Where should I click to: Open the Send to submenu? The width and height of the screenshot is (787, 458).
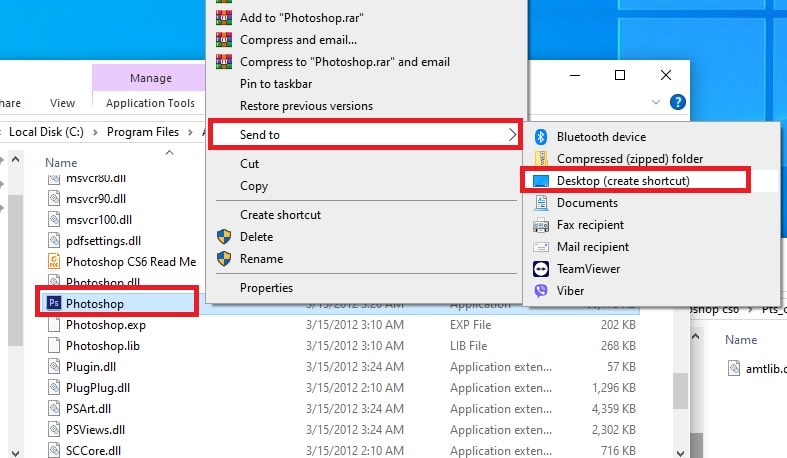pyautogui.click(x=365, y=134)
